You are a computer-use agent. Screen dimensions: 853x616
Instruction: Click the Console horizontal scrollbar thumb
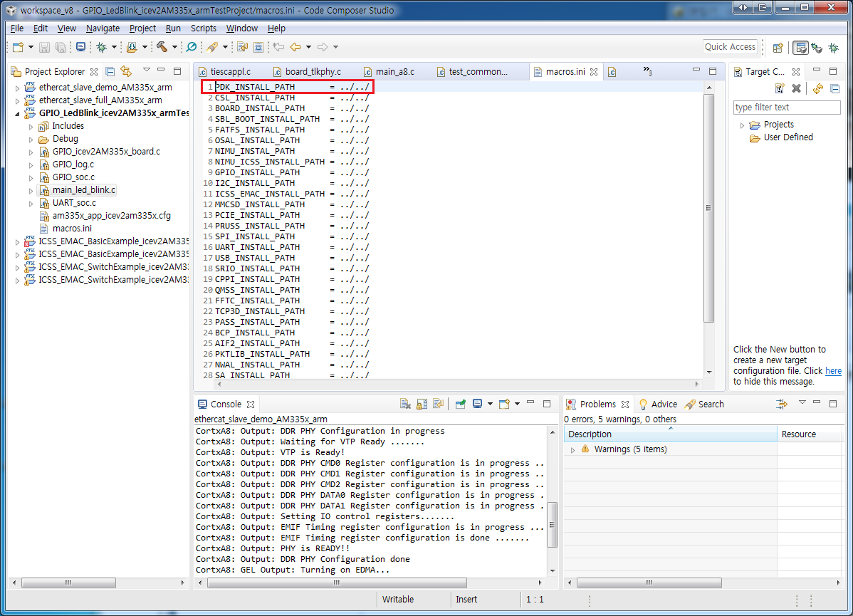[337, 583]
